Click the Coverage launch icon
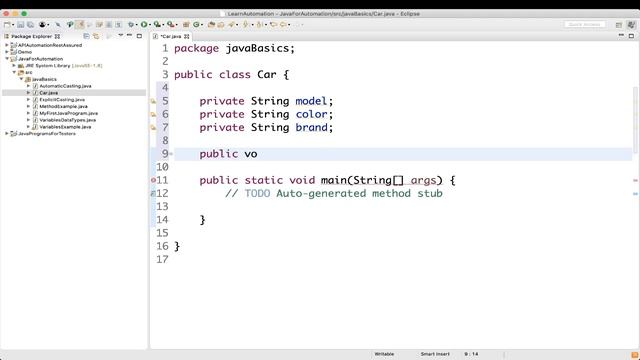The height and width of the screenshot is (360, 640). click(157, 25)
